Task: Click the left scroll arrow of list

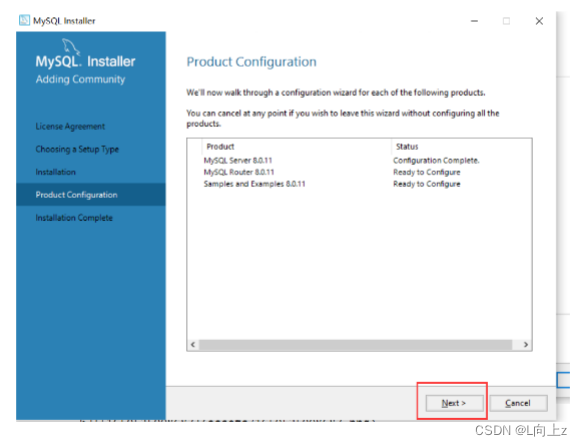Action: [x=193, y=345]
